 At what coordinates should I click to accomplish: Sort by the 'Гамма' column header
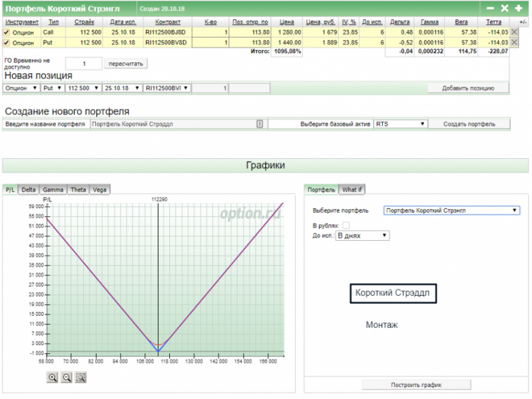(429, 22)
